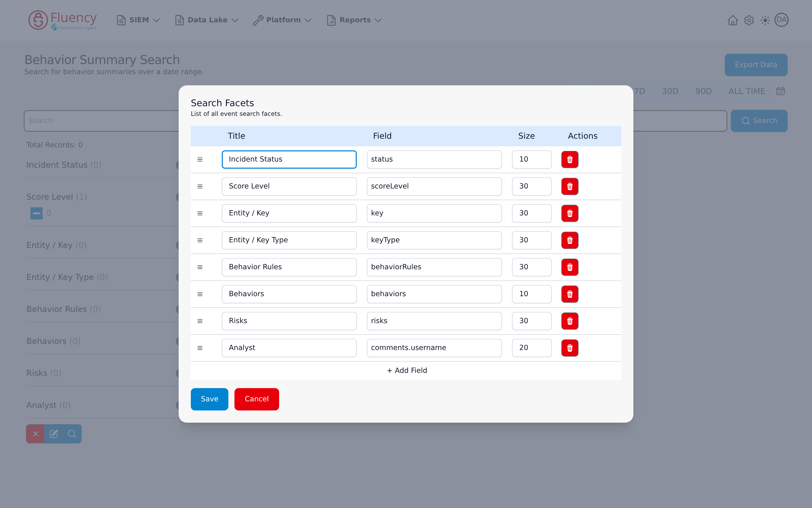Toggle the Score Level 0 checkbox
The width and height of the screenshot is (812, 508).
click(x=37, y=213)
